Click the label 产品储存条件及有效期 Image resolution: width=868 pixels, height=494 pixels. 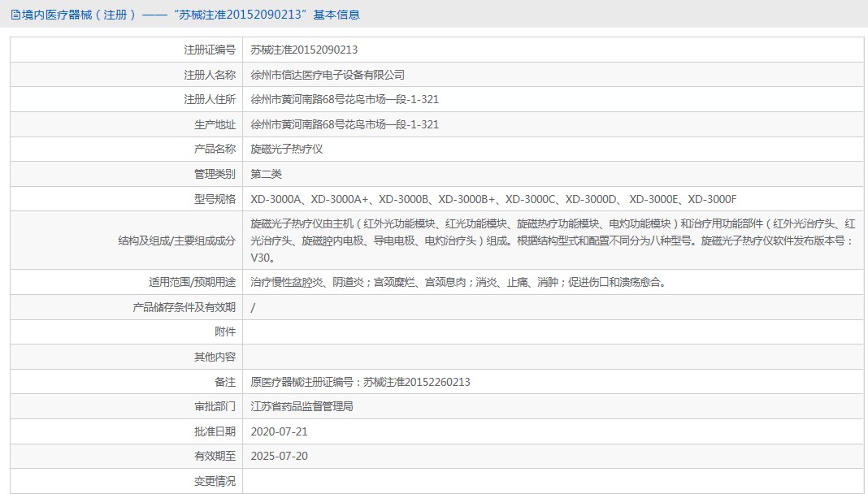(x=184, y=308)
